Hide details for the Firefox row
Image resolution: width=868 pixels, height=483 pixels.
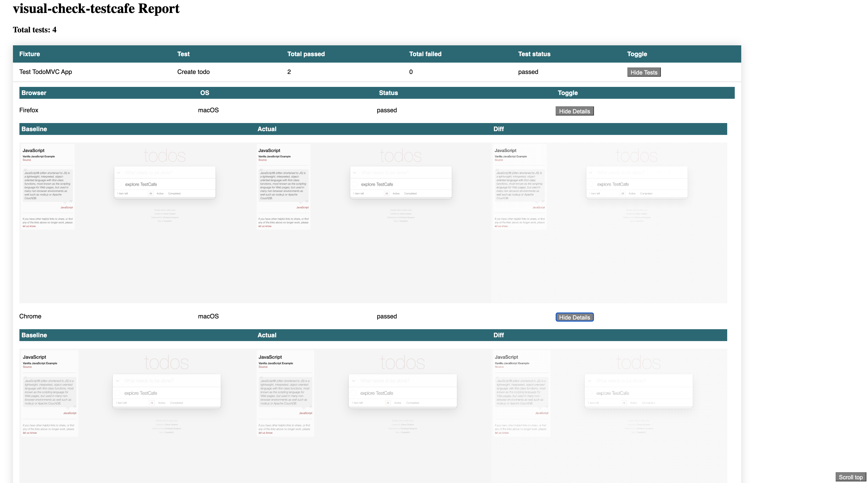pyautogui.click(x=574, y=111)
